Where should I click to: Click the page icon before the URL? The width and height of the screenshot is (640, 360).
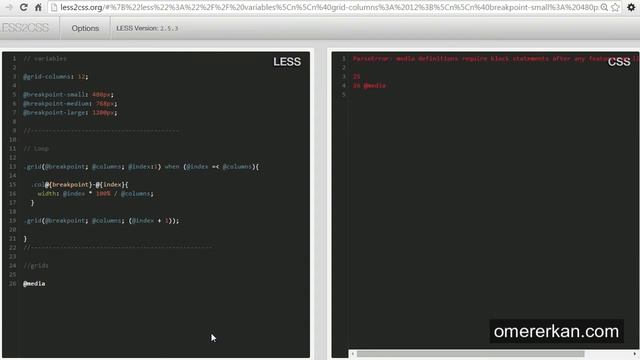click(54, 7)
